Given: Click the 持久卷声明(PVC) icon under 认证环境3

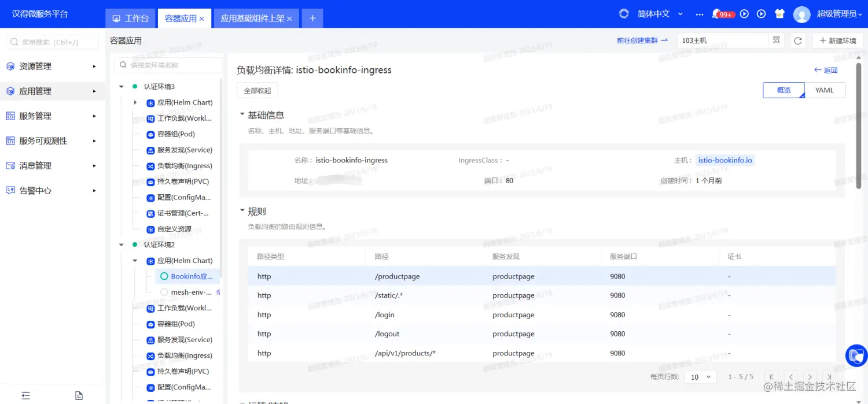Looking at the screenshot, I should (150, 181).
